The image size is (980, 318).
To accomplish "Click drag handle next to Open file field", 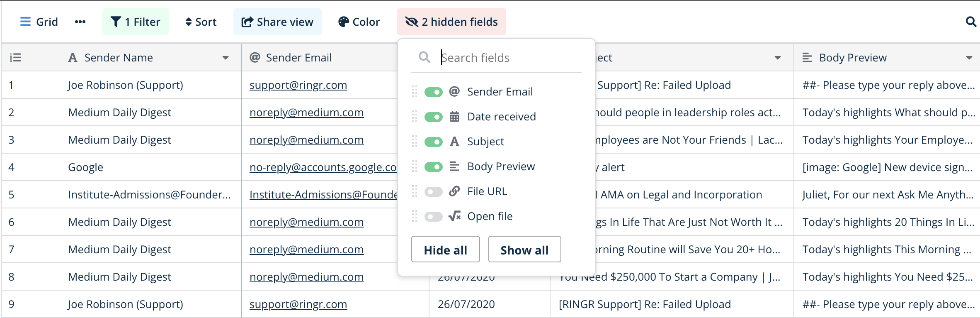I will pos(414,216).
